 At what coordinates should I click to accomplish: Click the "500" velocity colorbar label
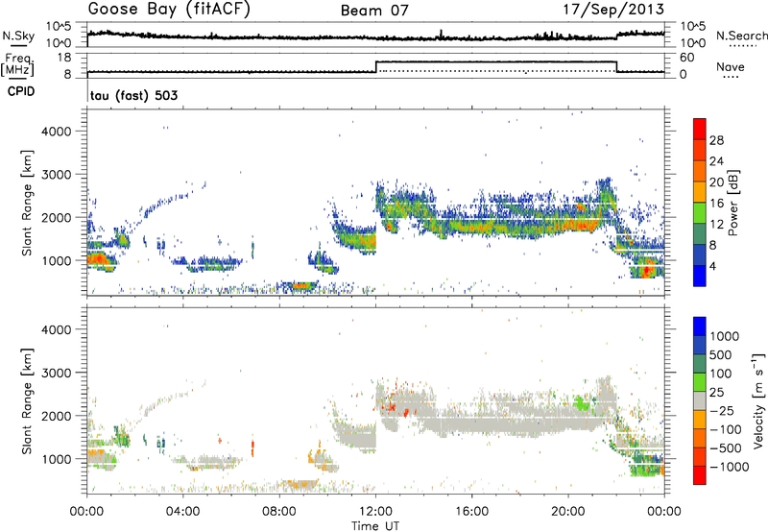(723, 355)
